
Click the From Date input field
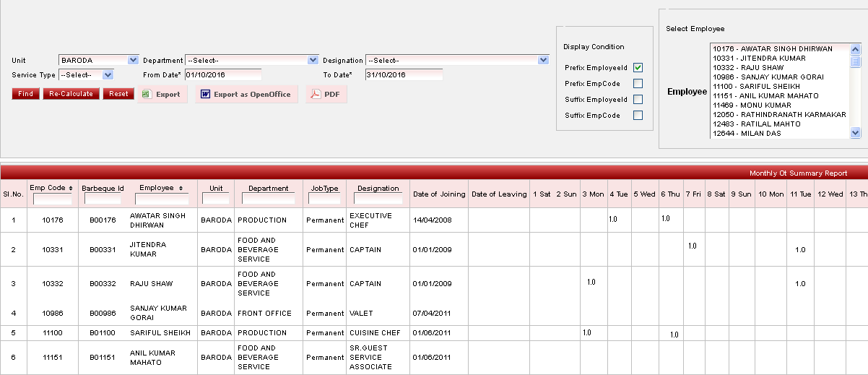click(x=222, y=74)
